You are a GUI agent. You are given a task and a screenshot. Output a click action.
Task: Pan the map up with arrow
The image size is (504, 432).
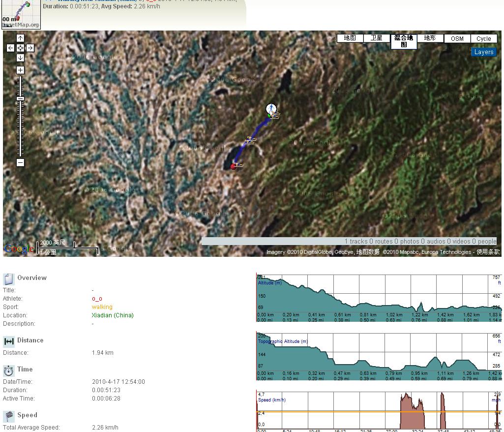tap(20, 38)
